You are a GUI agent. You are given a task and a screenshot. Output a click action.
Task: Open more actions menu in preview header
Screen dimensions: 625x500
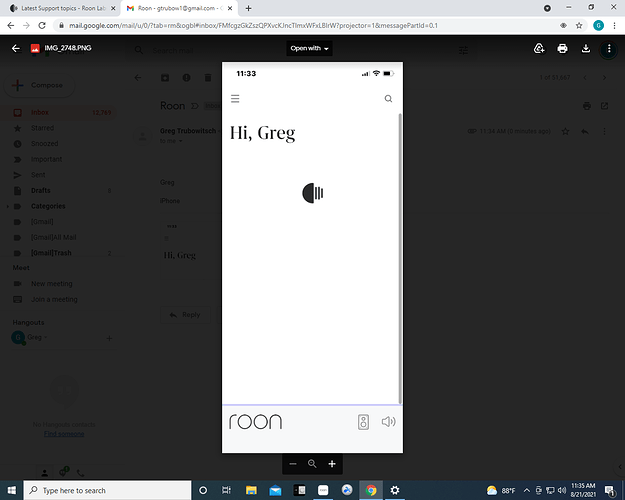click(609, 49)
